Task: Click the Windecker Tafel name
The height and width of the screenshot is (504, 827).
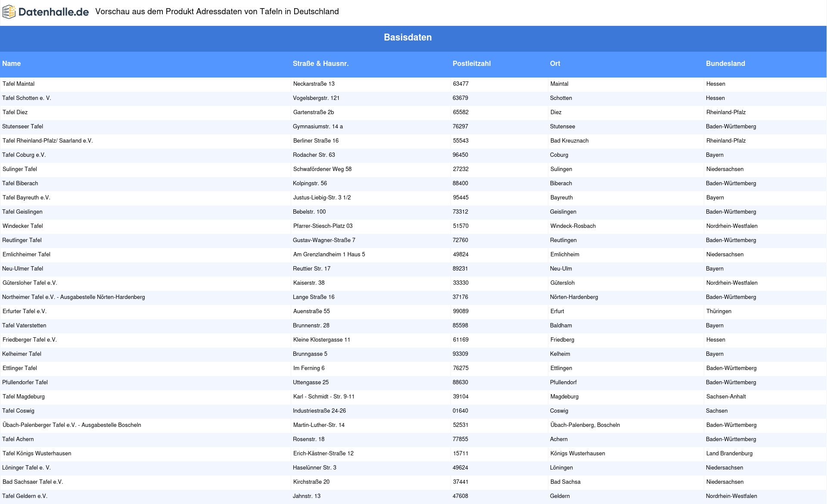Action: (x=23, y=226)
